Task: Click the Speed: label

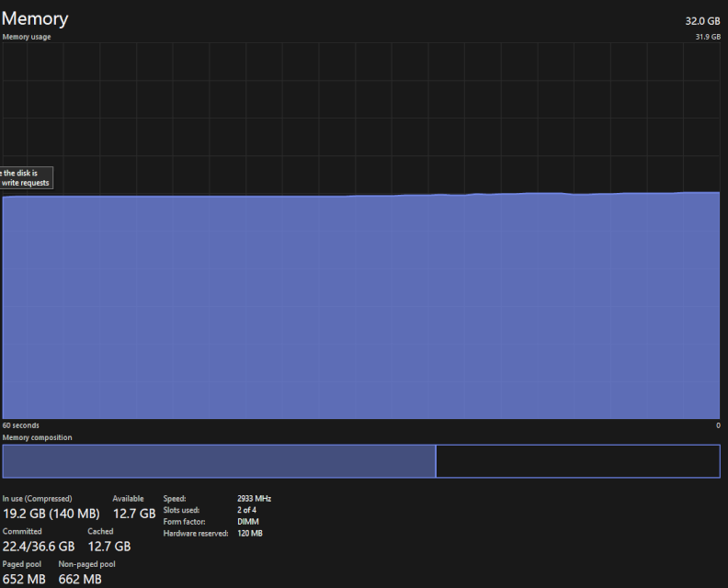Action: point(175,499)
